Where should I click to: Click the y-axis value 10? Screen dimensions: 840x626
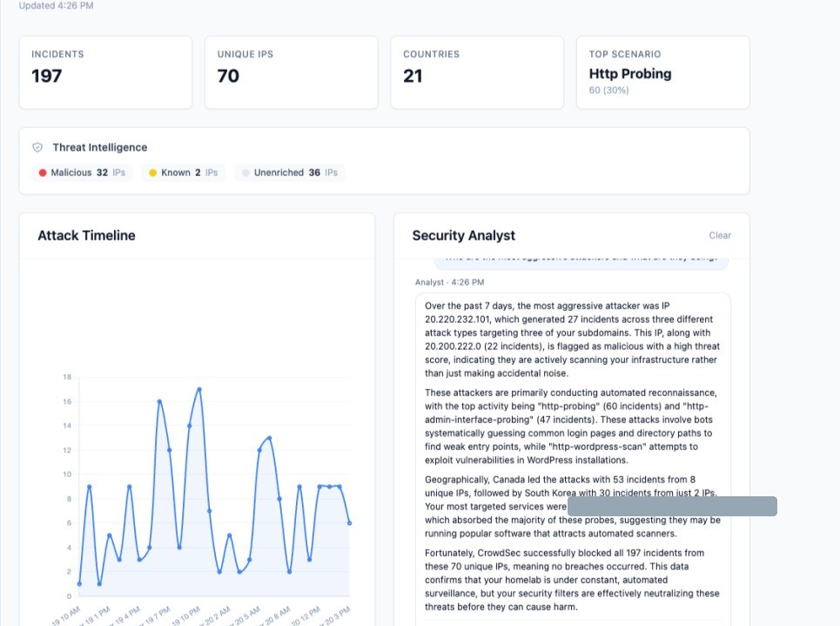[x=67, y=475]
